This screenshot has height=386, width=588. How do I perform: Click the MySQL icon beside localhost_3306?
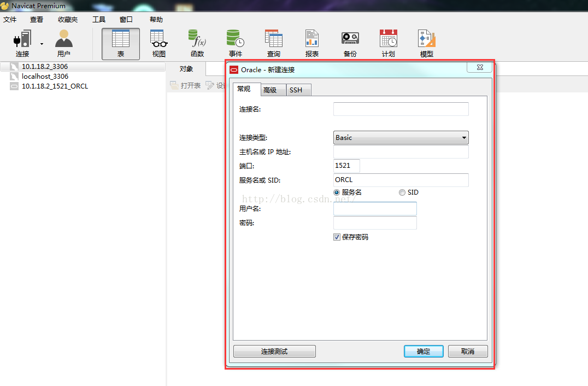(x=14, y=77)
